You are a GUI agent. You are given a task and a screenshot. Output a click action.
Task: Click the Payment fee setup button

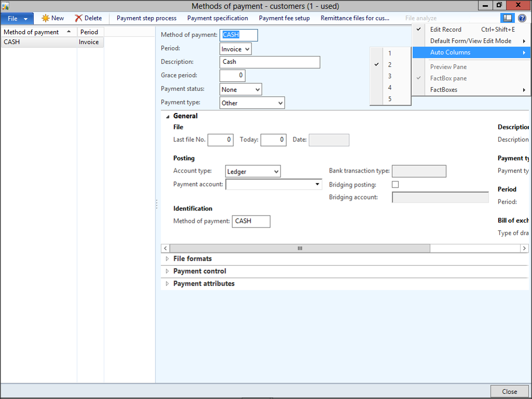(284, 18)
